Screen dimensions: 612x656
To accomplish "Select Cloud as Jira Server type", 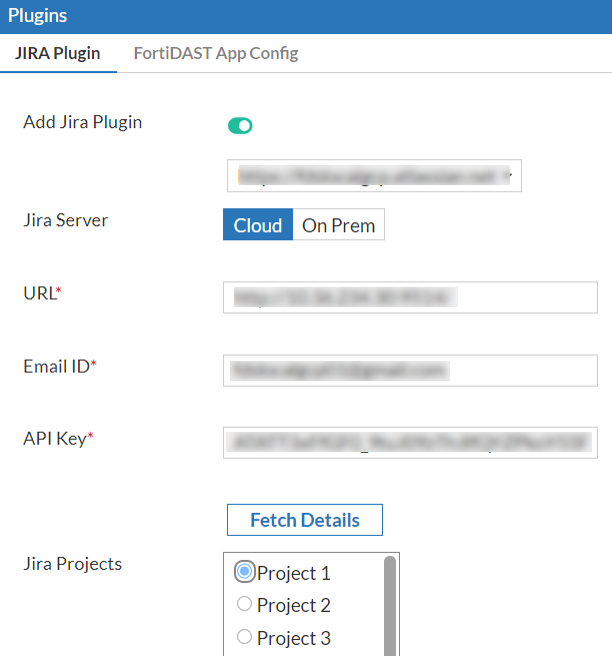I will coord(257,225).
